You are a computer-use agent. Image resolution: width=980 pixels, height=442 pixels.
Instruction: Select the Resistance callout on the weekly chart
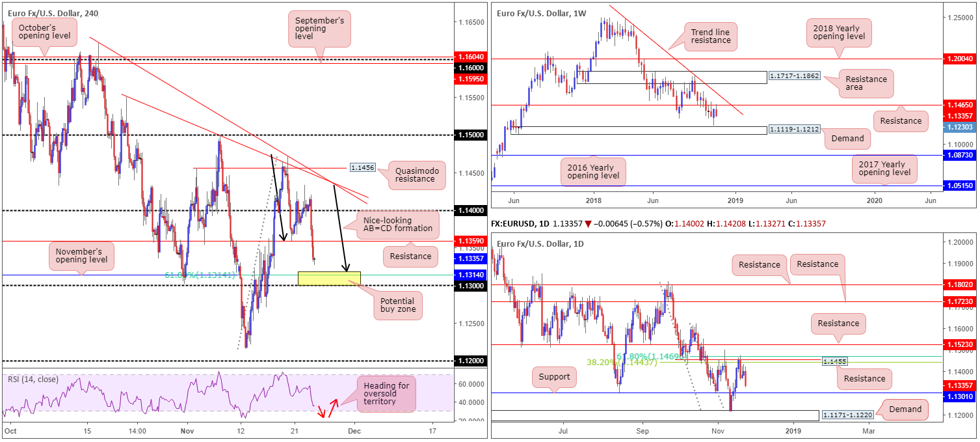click(901, 120)
